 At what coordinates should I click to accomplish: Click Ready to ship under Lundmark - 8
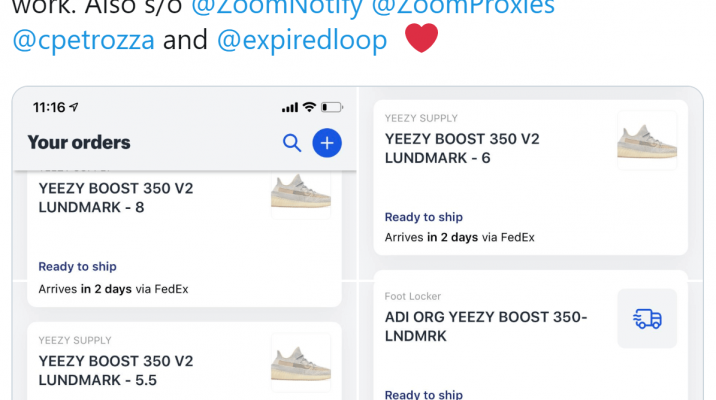point(78,266)
